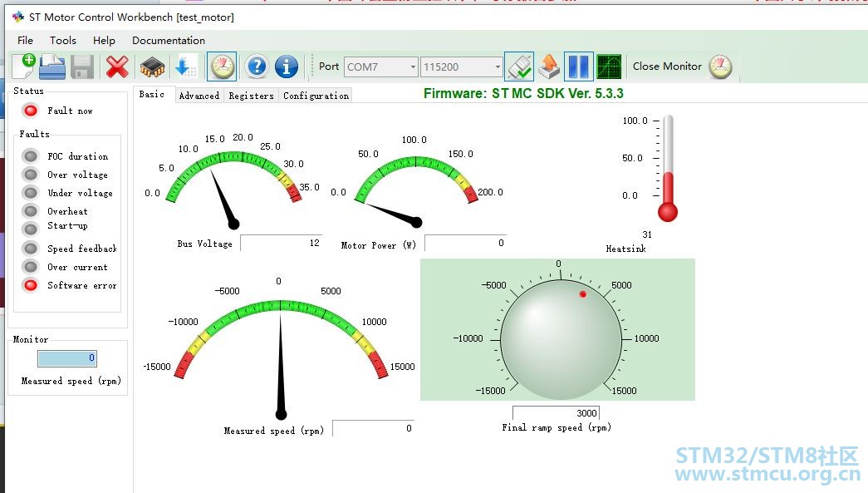Click the Monitor measured speed blue field

click(67, 358)
